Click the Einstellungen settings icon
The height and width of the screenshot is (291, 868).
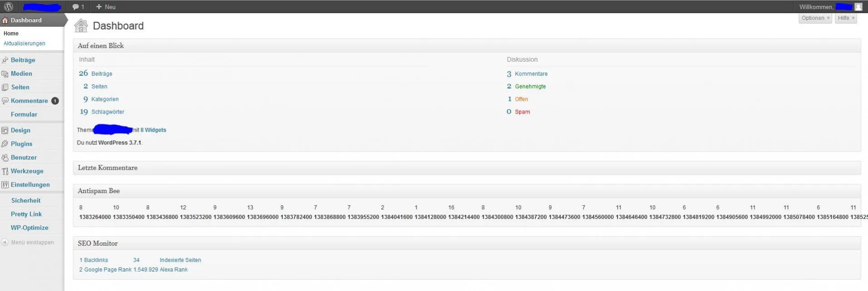click(5, 185)
